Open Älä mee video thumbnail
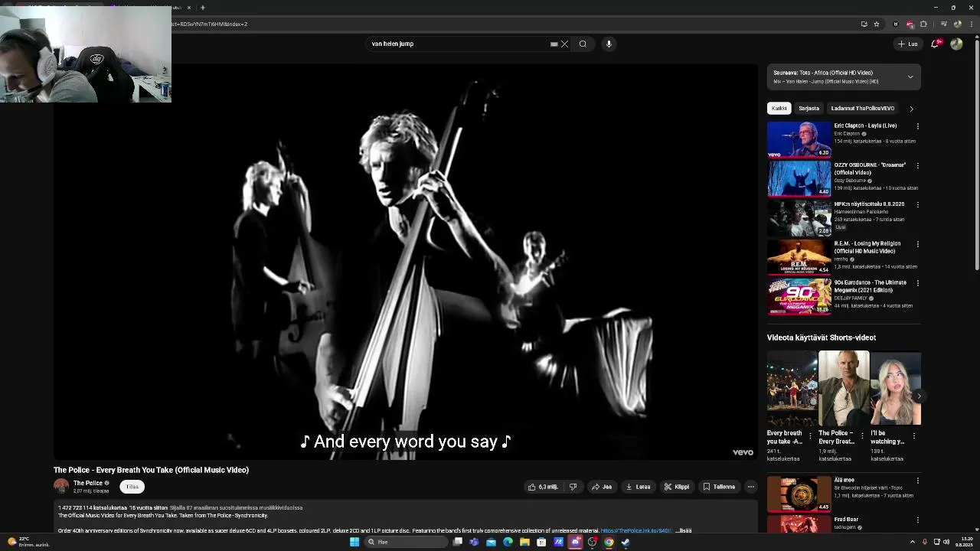The image size is (980, 551). coord(799,494)
